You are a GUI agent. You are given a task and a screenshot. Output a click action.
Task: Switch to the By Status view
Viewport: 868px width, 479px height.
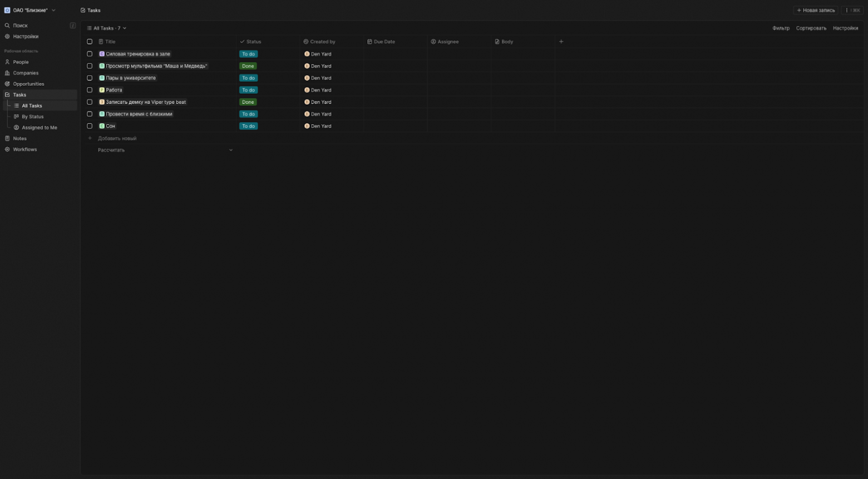[32, 117]
